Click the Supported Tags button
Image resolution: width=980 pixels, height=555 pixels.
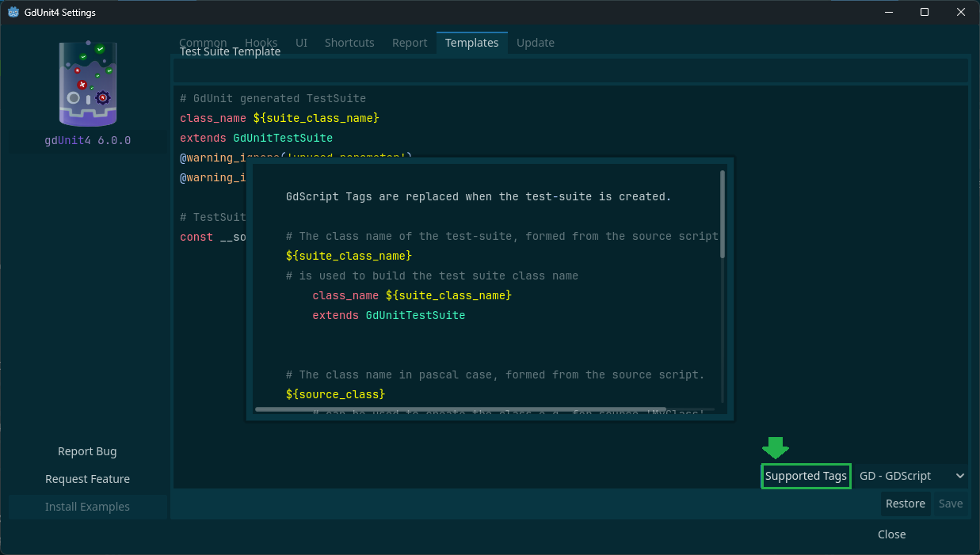tap(806, 476)
